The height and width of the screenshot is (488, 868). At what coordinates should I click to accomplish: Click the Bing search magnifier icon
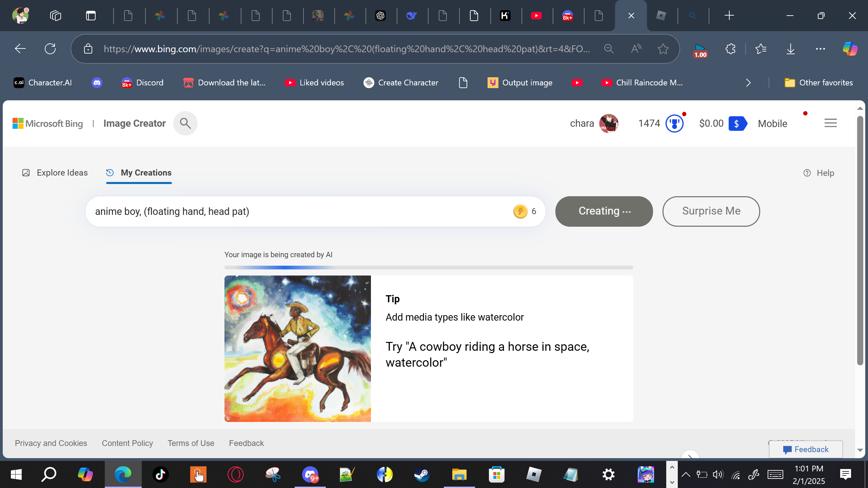[x=185, y=123]
